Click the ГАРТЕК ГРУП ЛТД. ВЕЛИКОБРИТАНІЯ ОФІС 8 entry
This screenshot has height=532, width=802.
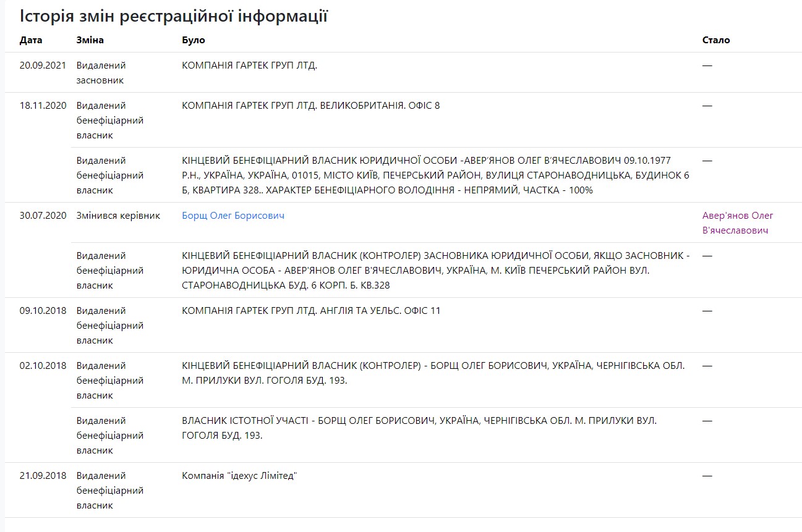point(310,106)
